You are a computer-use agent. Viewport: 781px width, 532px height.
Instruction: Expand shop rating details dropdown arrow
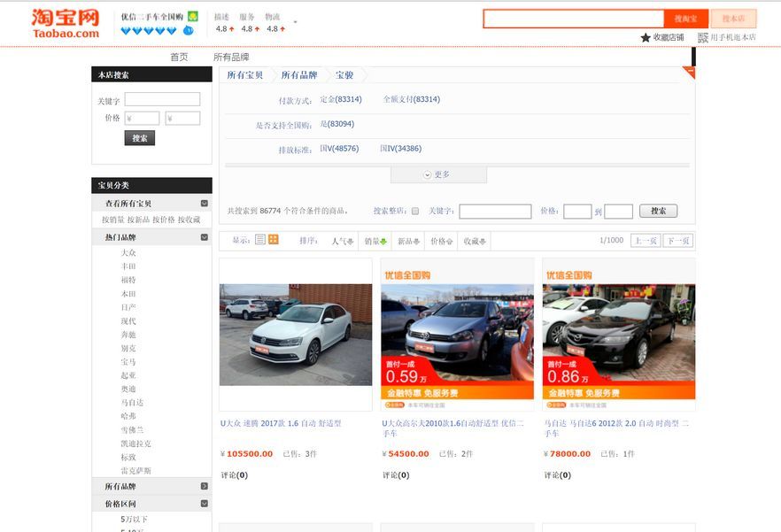296,22
